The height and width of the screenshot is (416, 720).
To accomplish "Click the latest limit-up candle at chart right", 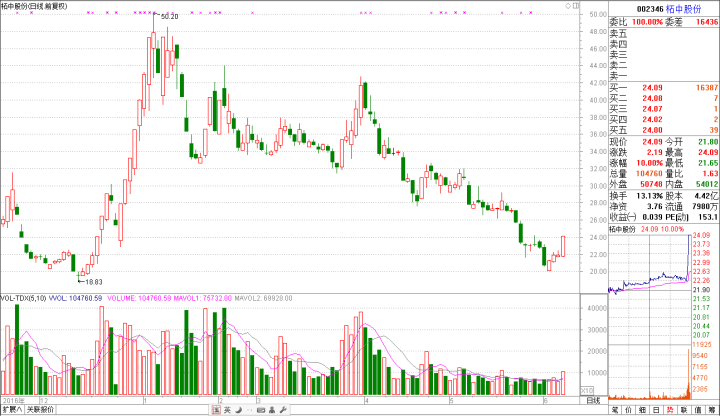I will (563, 246).
